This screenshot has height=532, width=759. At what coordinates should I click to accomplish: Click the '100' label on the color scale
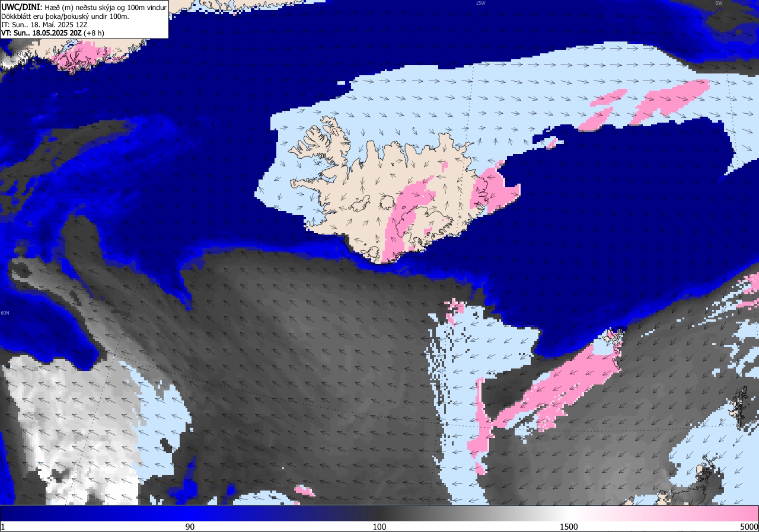(x=379, y=527)
